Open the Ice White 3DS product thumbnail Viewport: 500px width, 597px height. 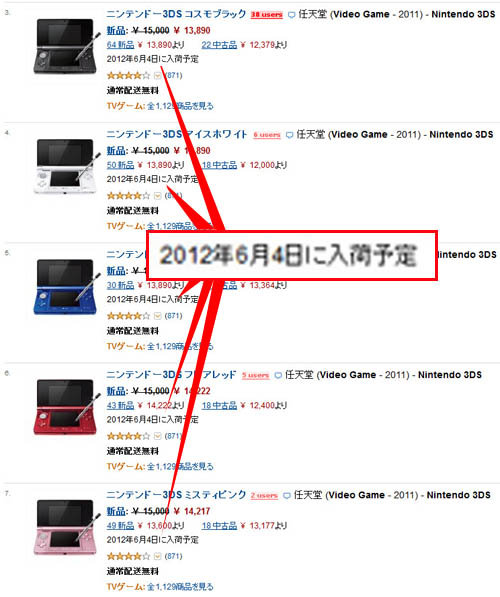(x=67, y=166)
